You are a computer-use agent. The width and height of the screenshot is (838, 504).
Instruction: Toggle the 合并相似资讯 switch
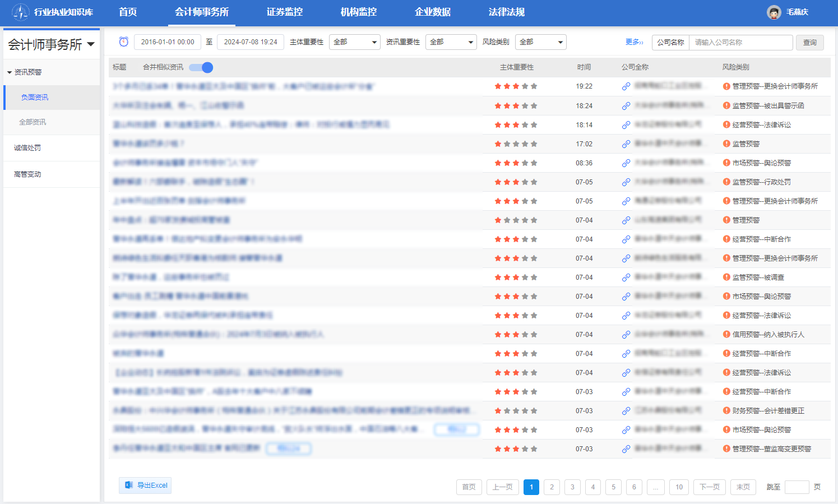(x=201, y=67)
